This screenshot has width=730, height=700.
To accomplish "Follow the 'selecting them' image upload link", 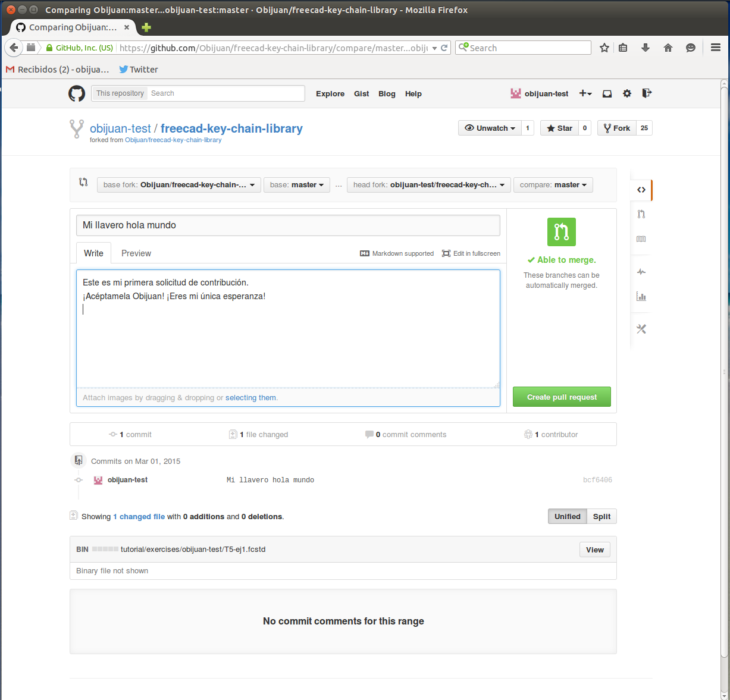I will 250,398.
